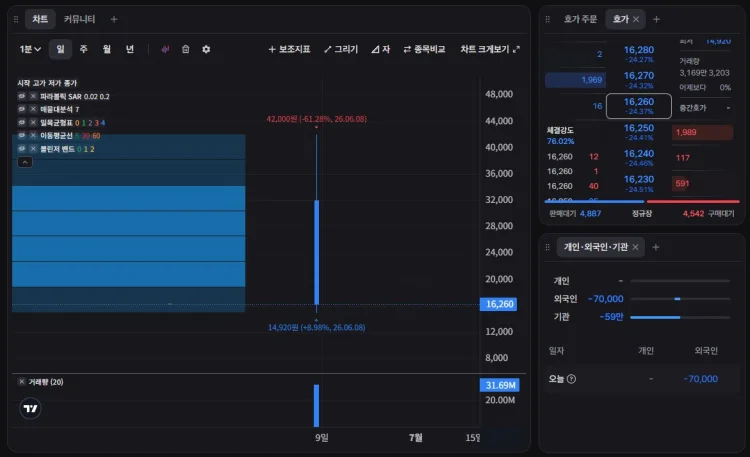Click the 16,240 bid price row
The width and height of the screenshot is (750, 457).
tap(639, 157)
